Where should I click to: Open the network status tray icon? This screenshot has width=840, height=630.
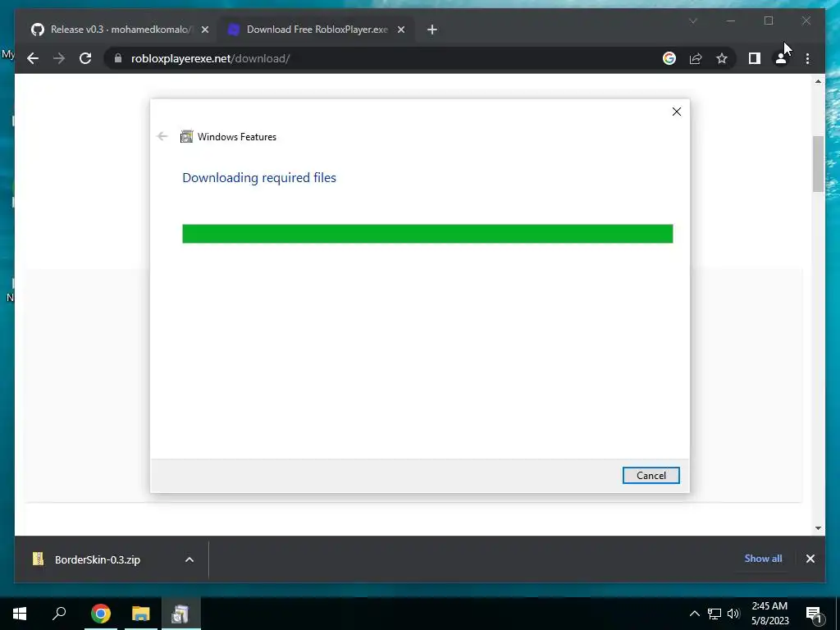[x=714, y=614]
